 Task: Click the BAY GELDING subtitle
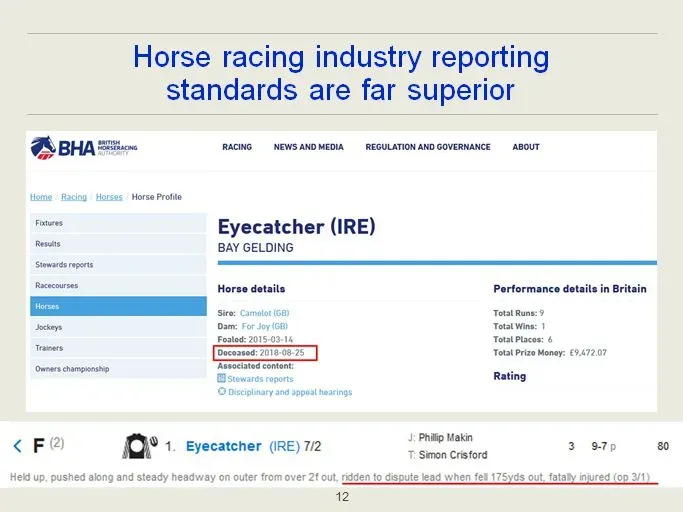click(x=256, y=248)
